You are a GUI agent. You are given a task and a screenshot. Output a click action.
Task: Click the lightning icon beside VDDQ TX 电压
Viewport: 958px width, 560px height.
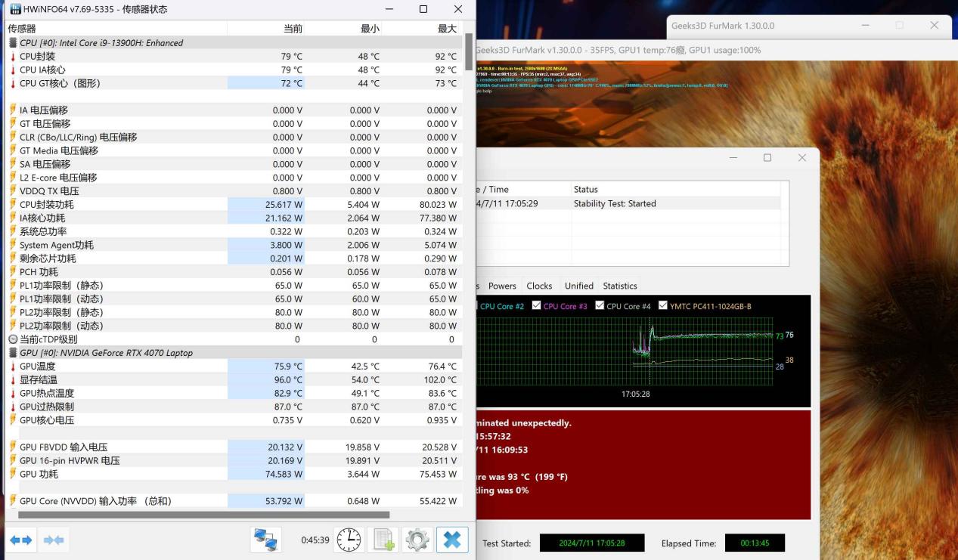point(13,191)
